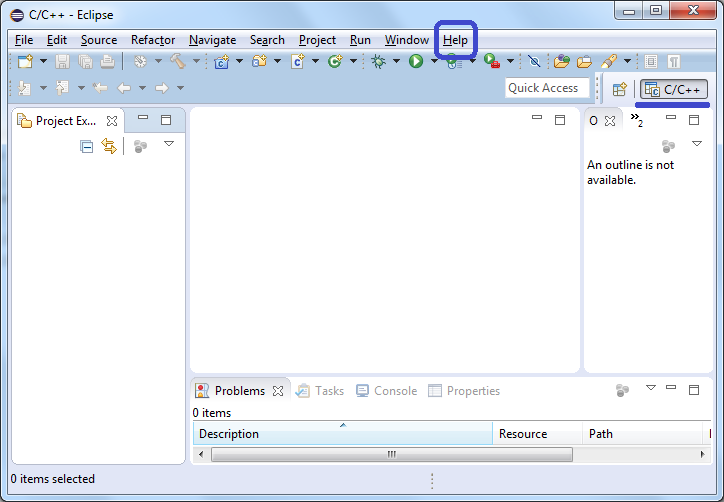Click the Quick Access search field
The height and width of the screenshot is (502, 724).
coord(547,88)
